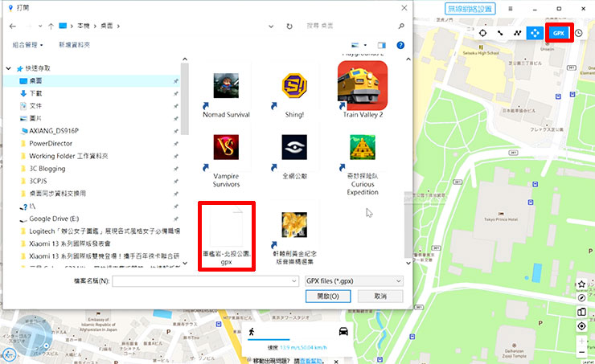The width and height of the screenshot is (595, 364).
Task: Click 本機 breadcrumb segment
Action: point(84,26)
